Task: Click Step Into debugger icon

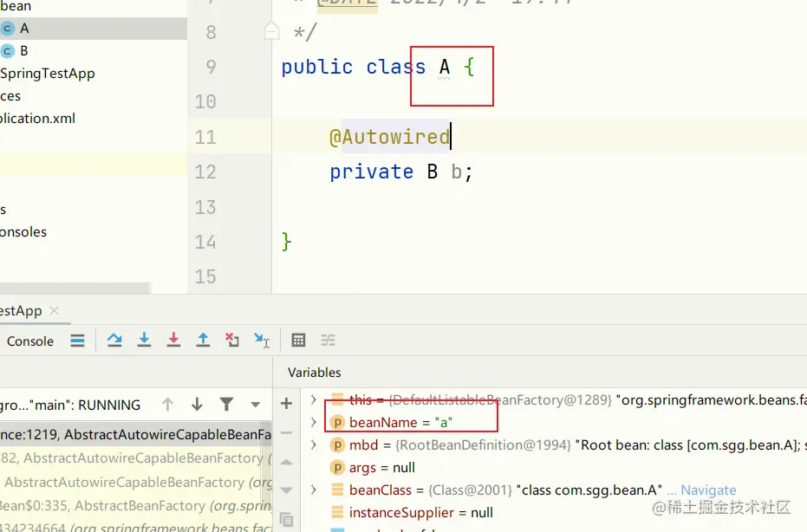Action: tap(144, 341)
